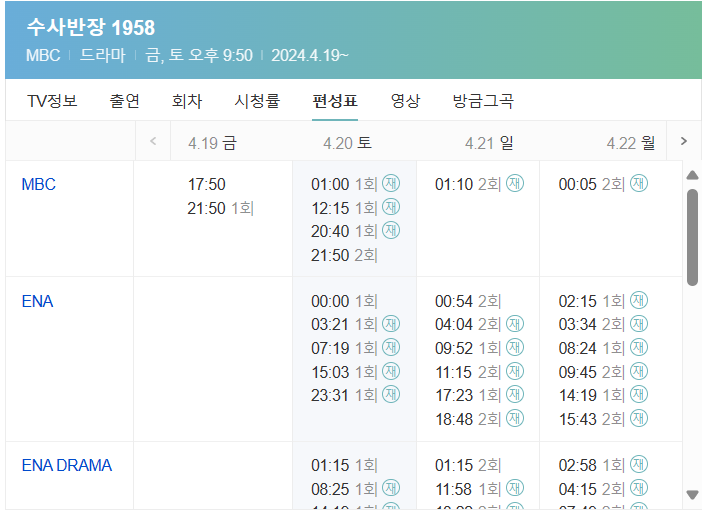This screenshot has height=518, width=706.
Task: Select the 시청률 tab
Action: [257, 101]
